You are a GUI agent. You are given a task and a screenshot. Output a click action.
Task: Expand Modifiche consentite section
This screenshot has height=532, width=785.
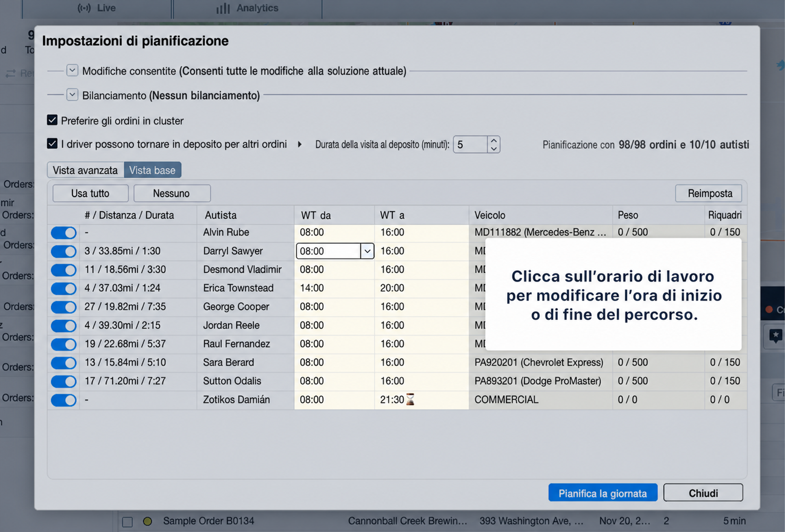click(72, 70)
